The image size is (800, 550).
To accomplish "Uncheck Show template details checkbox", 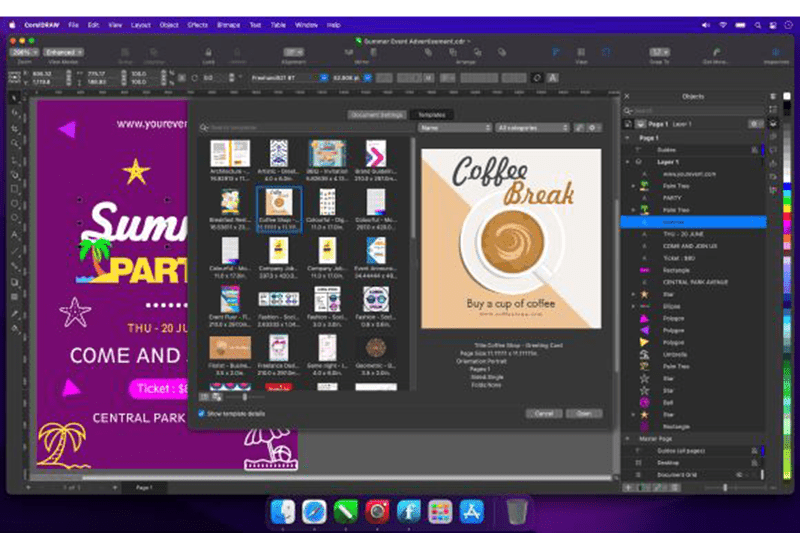I will point(202,413).
